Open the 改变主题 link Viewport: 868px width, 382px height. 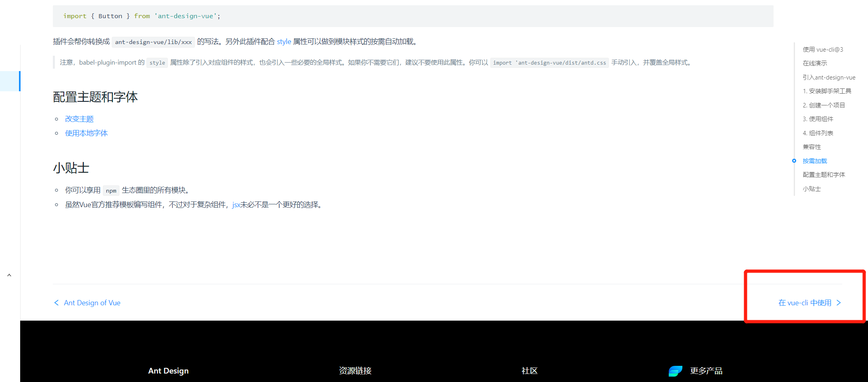pos(79,119)
